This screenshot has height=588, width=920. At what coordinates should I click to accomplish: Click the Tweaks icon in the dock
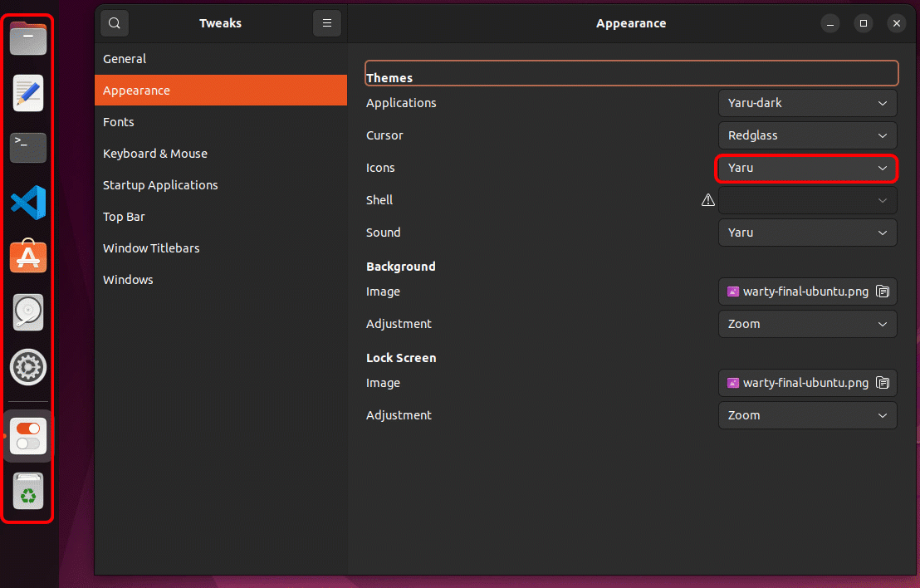pos(28,436)
